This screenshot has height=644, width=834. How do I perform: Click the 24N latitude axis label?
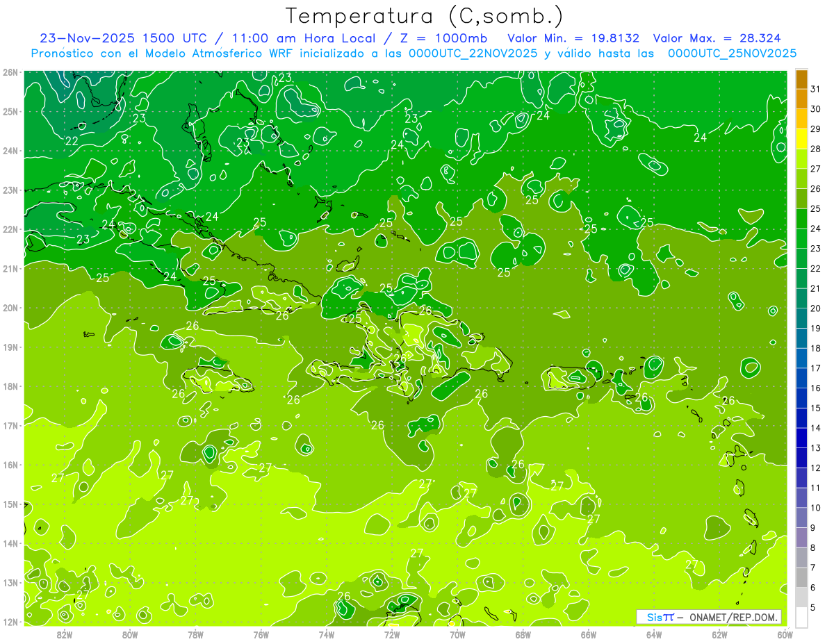point(10,151)
